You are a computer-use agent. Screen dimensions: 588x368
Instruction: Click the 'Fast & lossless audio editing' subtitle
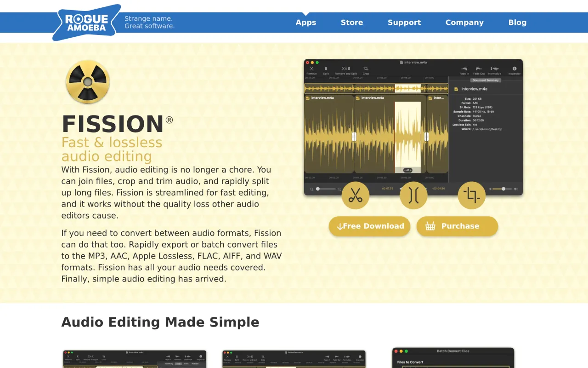tap(112, 149)
